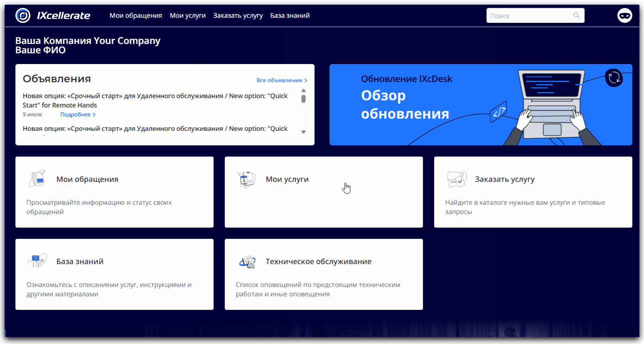Click the announcements scroll up arrow
This screenshot has width=644, height=344.
tap(303, 91)
